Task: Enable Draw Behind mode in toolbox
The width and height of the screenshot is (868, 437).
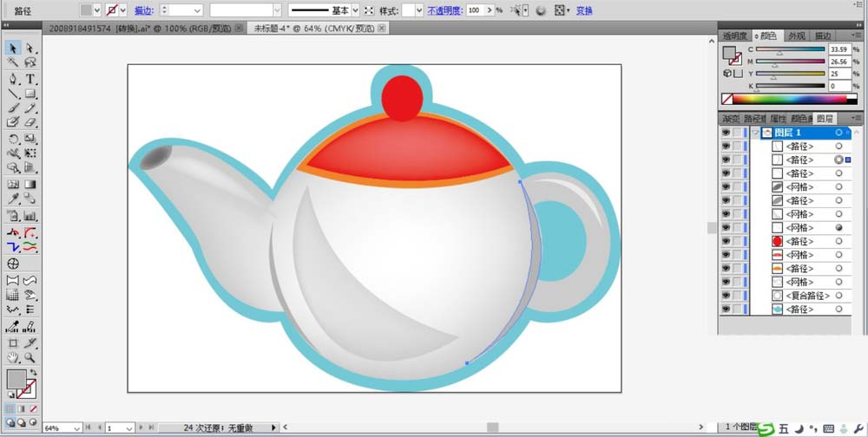Action: pyautogui.click(x=21, y=422)
